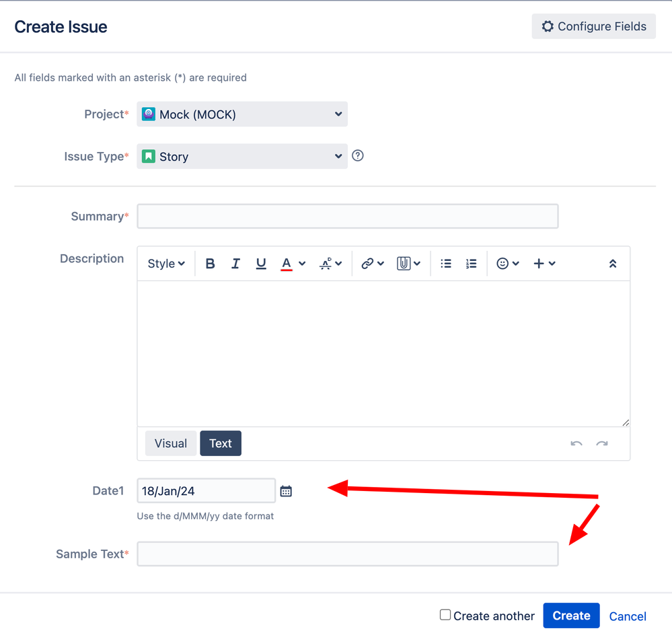672x635 pixels.
Task: Click the issue type help icon
Action: coord(357,155)
